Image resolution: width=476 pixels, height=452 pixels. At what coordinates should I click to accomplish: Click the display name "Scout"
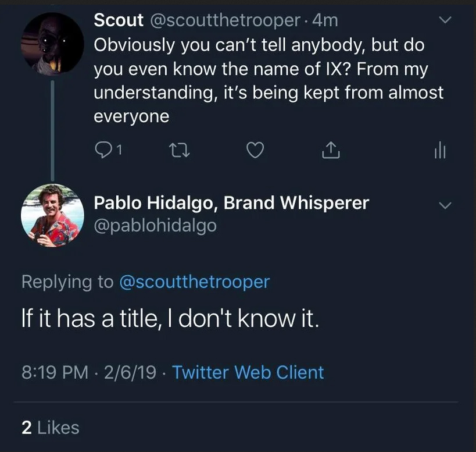click(x=119, y=20)
